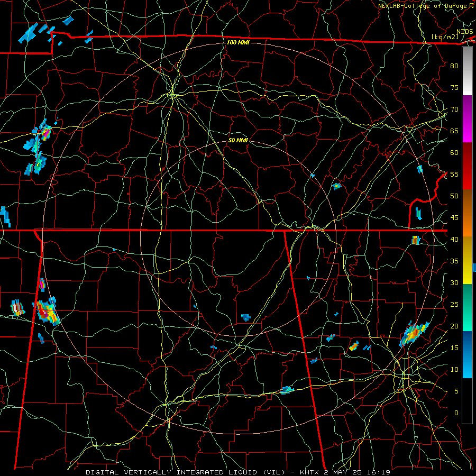Click the "50 NMI" range ring label
Image resolution: width=476 pixels, height=476 pixels.
[x=238, y=140]
